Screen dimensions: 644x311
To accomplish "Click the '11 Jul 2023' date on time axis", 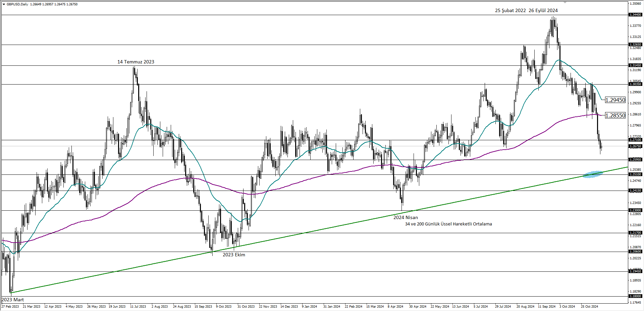I will (x=138, y=307).
